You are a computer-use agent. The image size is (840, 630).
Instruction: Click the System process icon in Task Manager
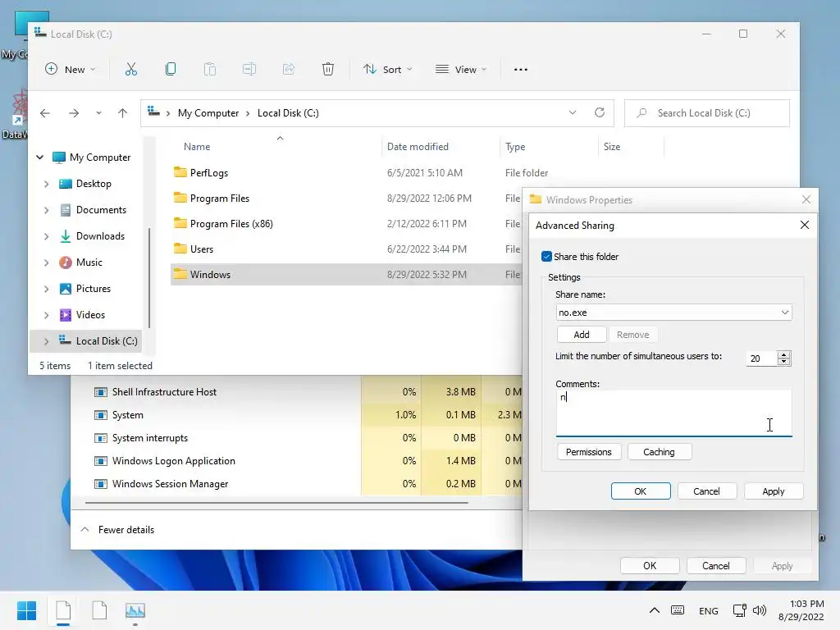pos(100,415)
